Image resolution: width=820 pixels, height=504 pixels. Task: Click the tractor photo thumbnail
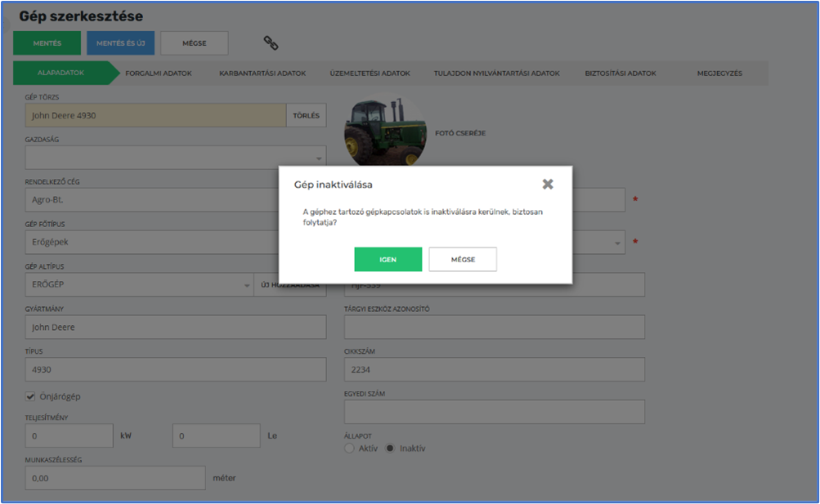click(384, 132)
